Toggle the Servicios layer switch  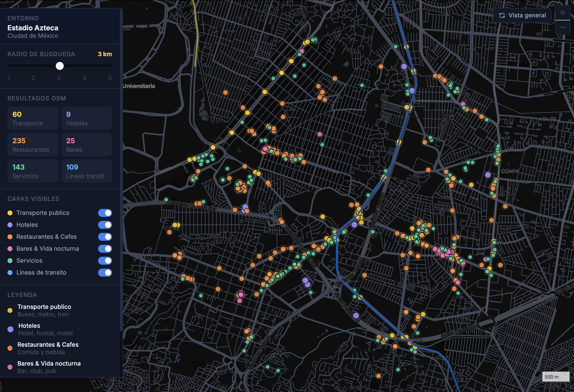[105, 261]
